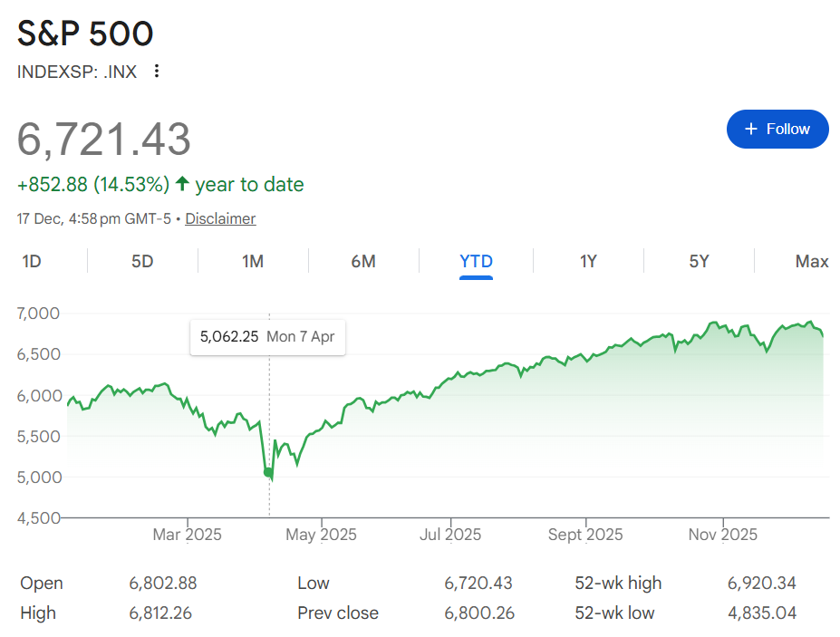Open the 5Y chart range
Viewport: 840px width, 637px height.
pyautogui.click(x=699, y=262)
